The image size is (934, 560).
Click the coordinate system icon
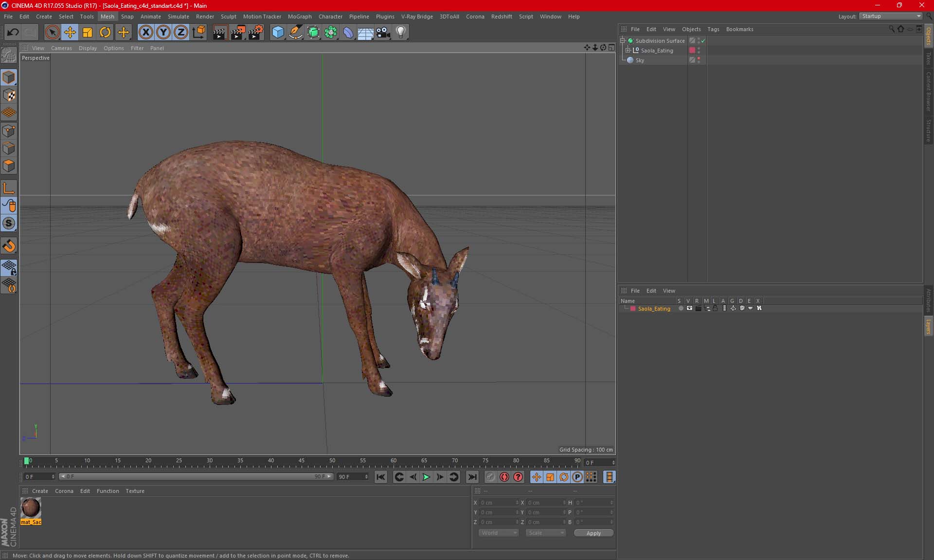(198, 33)
